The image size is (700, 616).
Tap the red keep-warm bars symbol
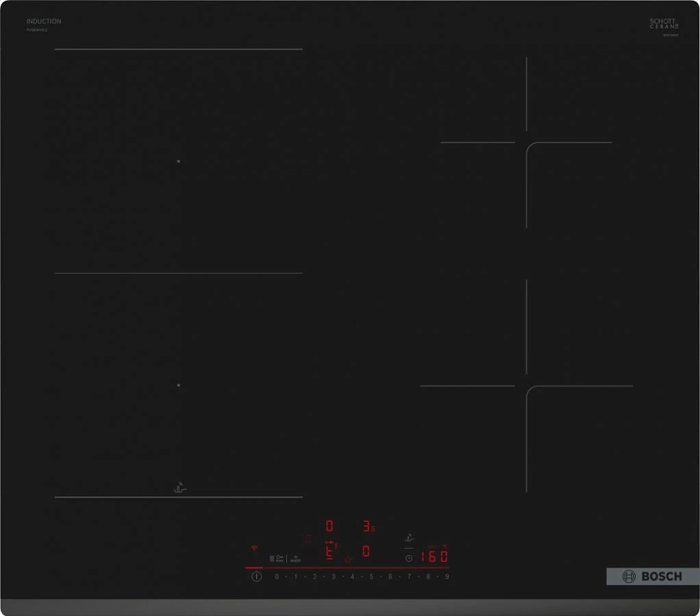pos(308,539)
